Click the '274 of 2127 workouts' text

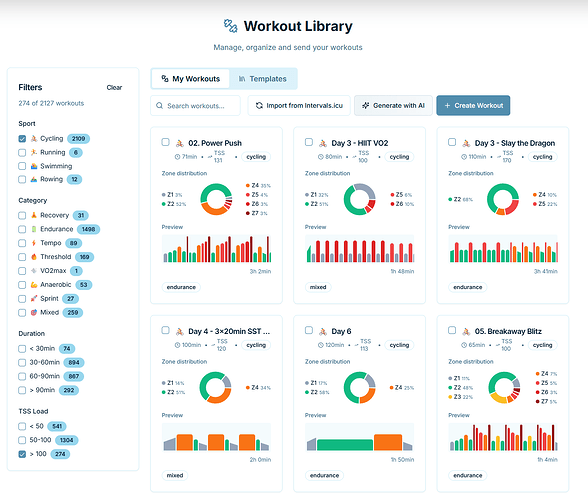[x=51, y=103]
